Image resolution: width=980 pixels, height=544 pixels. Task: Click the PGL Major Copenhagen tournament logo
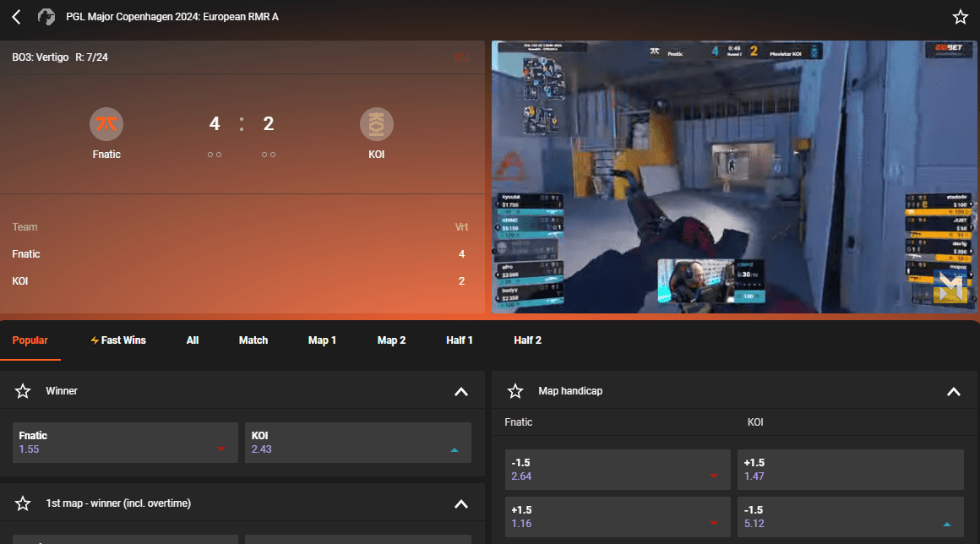click(x=48, y=16)
